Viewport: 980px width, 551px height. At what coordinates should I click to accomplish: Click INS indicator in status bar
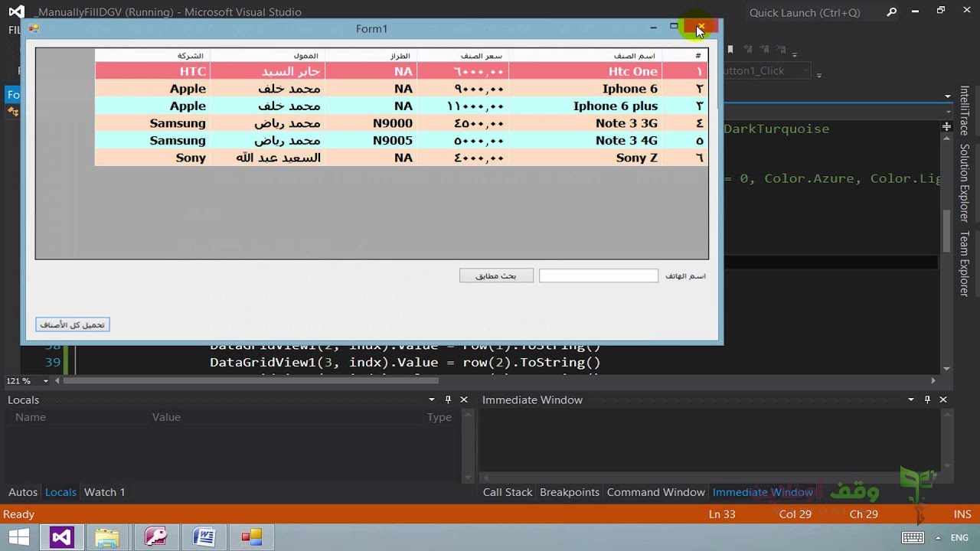962,514
